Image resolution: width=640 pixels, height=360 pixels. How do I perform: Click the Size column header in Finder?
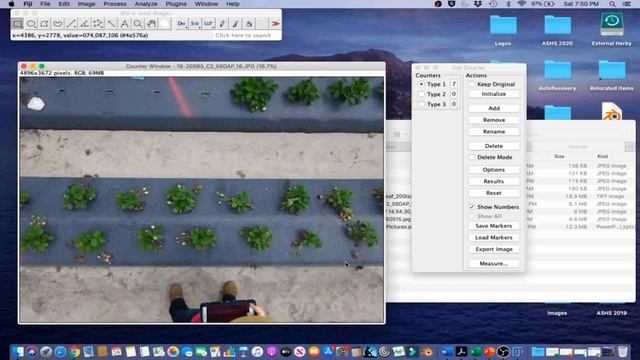pyautogui.click(x=559, y=156)
